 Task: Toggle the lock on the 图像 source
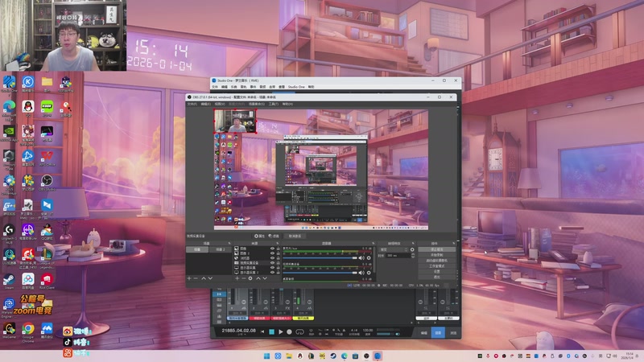pyautogui.click(x=278, y=249)
